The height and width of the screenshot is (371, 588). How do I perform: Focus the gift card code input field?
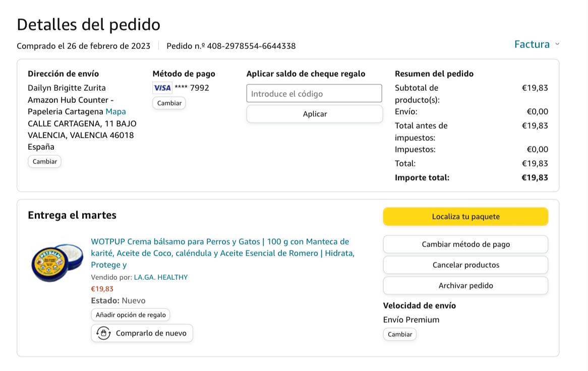(x=314, y=94)
